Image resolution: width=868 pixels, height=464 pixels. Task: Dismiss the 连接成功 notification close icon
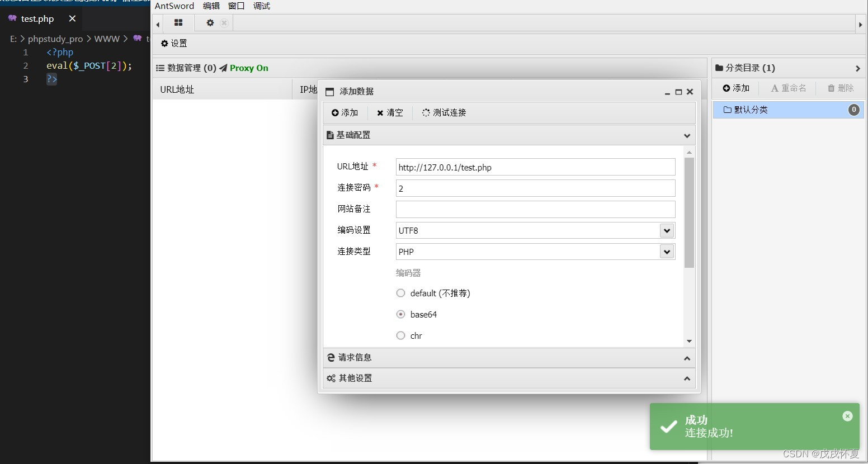[x=847, y=416]
